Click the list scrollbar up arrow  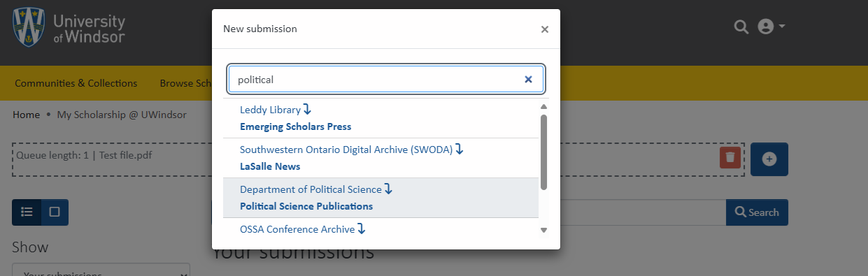click(x=543, y=106)
